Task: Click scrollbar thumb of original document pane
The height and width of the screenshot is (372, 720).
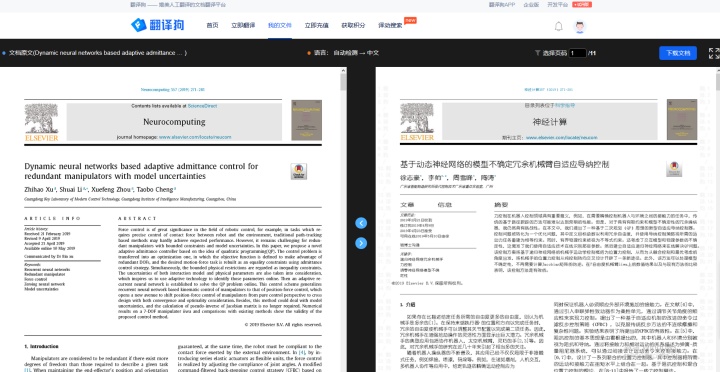Action: coord(343,82)
